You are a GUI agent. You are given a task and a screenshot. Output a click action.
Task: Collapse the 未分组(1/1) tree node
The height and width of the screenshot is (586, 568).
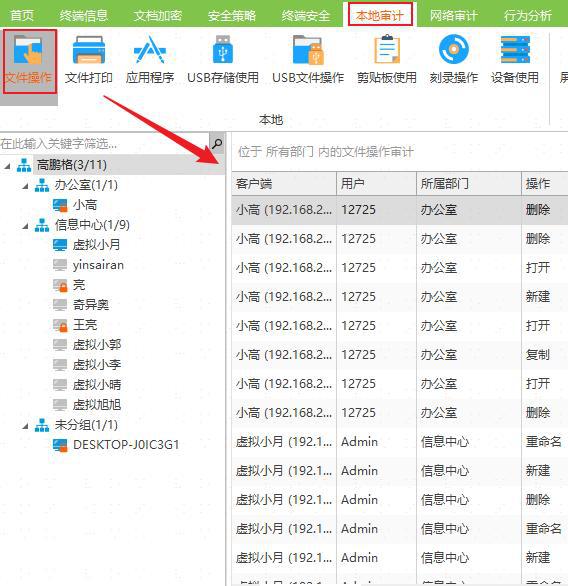(25, 426)
